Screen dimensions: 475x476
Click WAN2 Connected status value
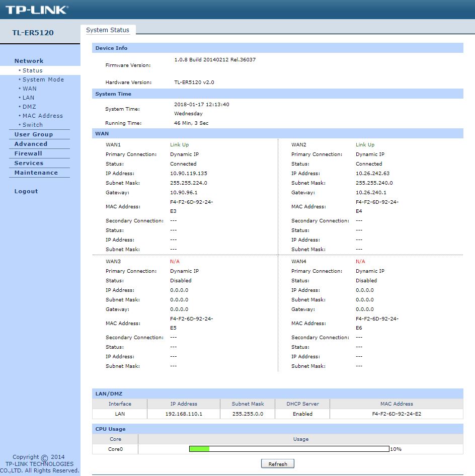coord(369,164)
